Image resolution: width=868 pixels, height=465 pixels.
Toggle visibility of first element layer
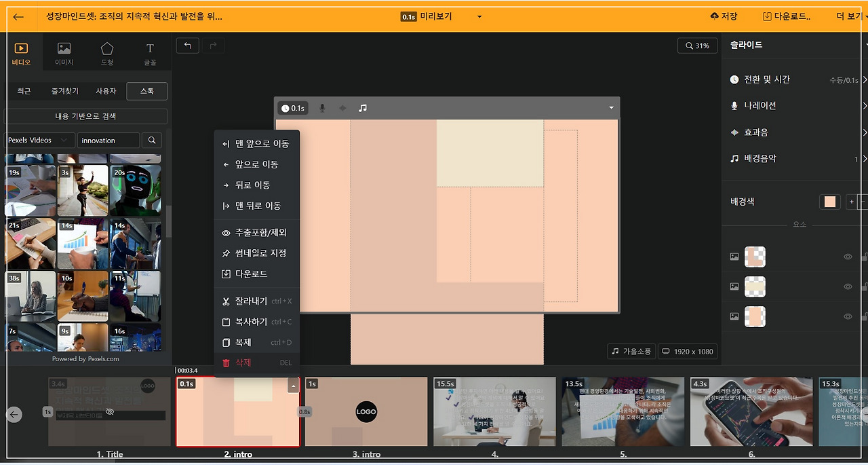(x=848, y=257)
